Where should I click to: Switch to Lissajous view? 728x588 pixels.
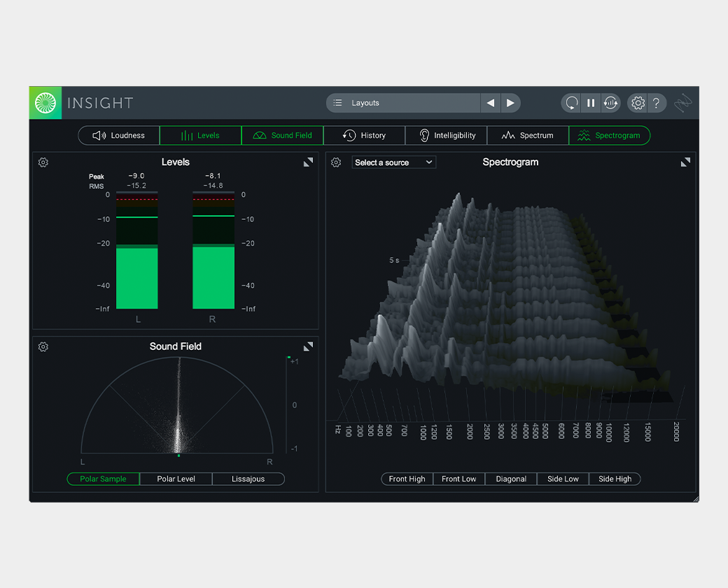pos(248,479)
